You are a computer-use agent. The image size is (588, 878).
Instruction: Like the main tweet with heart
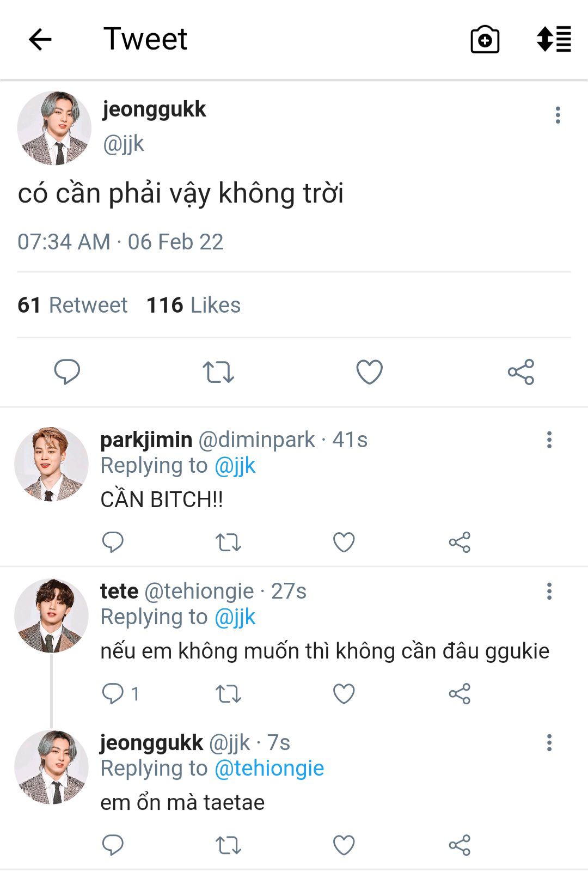click(370, 372)
